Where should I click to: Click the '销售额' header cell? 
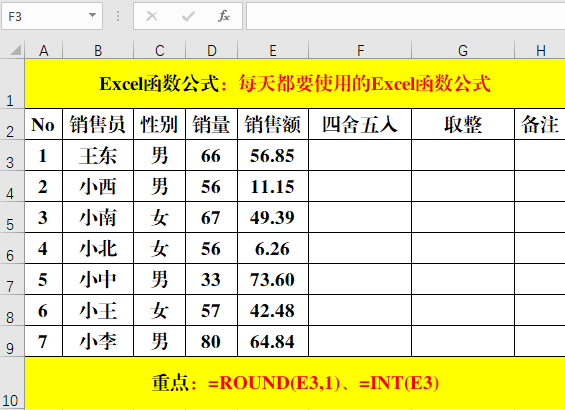[273, 124]
